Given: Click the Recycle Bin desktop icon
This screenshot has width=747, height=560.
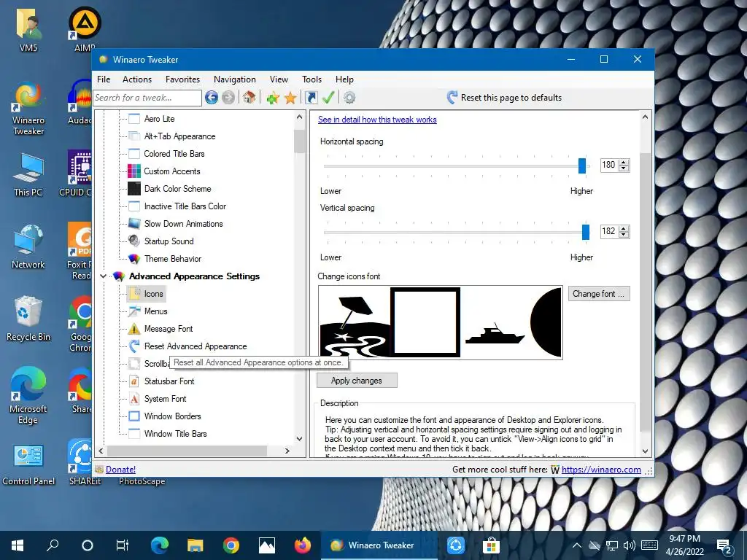Looking at the screenshot, I should pyautogui.click(x=28, y=318).
